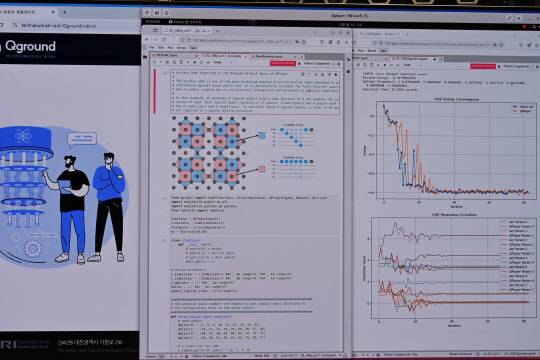The width and height of the screenshot is (540, 360).
Task: Open a new tab in left browser
Action: [x=64, y=12]
